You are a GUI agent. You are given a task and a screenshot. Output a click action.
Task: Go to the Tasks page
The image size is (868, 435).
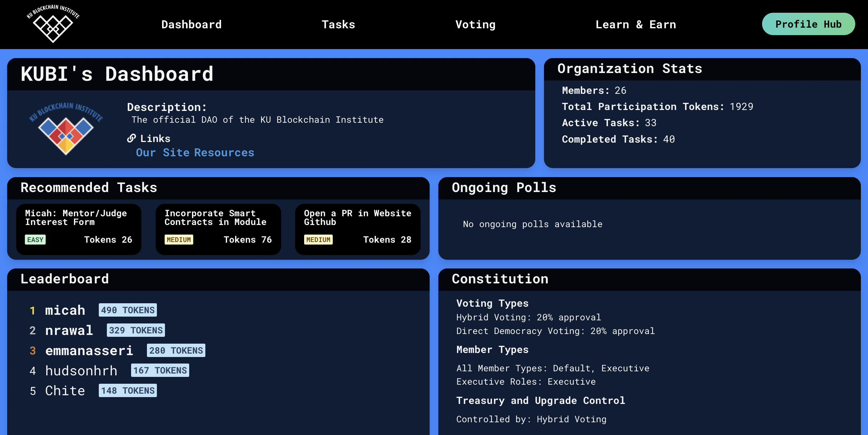point(338,24)
